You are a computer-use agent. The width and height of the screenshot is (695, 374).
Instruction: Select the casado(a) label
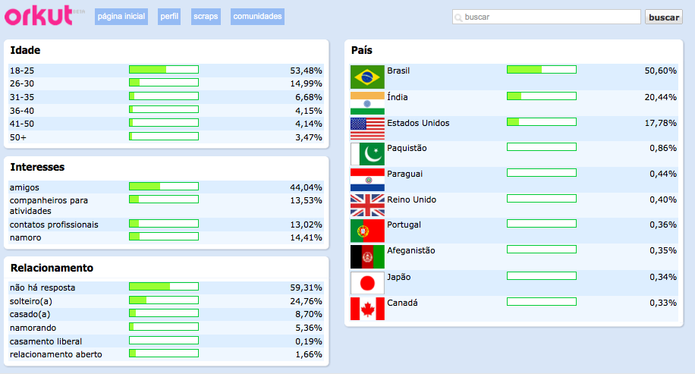(x=30, y=314)
